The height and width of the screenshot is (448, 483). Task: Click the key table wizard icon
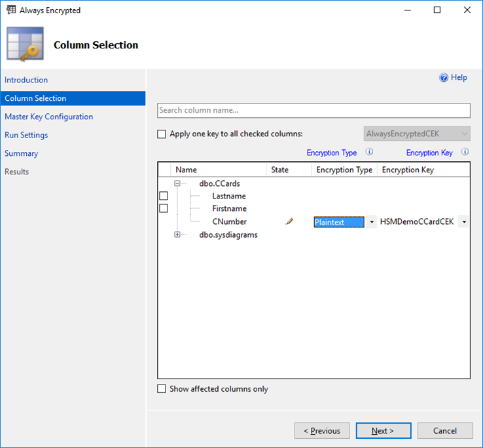[25, 45]
